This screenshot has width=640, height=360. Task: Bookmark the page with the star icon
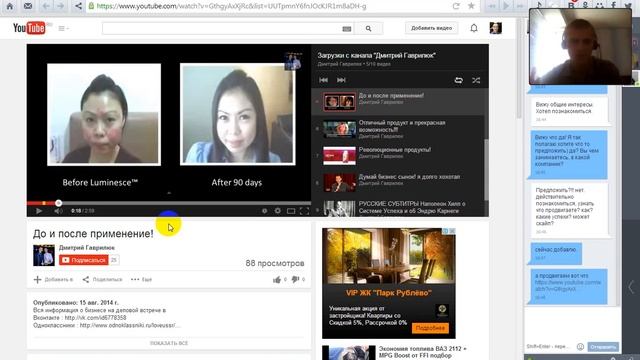click(x=471, y=6)
